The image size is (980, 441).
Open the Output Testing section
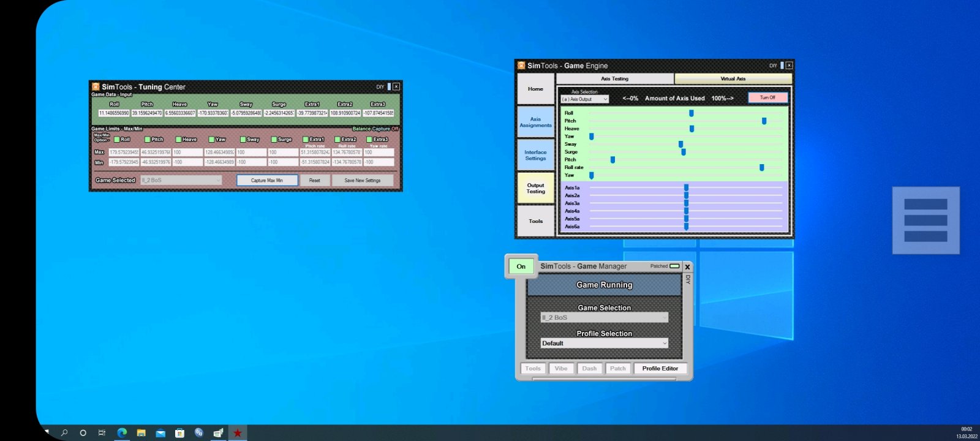tap(536, 188)
